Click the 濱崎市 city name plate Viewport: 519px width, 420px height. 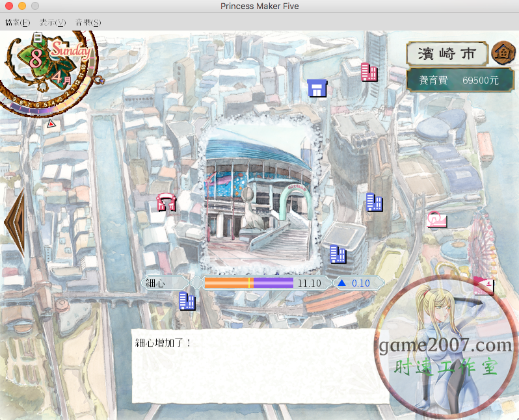[x=447, y=53]
